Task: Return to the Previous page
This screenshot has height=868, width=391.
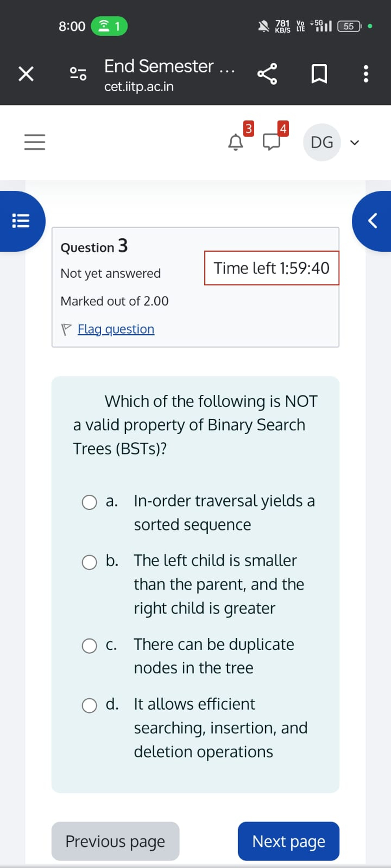Action: (114, 841)
